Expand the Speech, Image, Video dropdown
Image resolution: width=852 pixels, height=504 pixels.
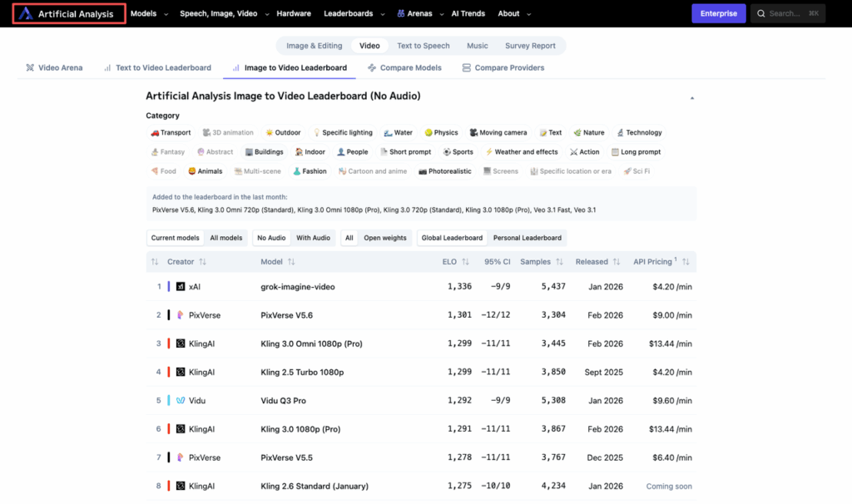(x=267, y=14)
